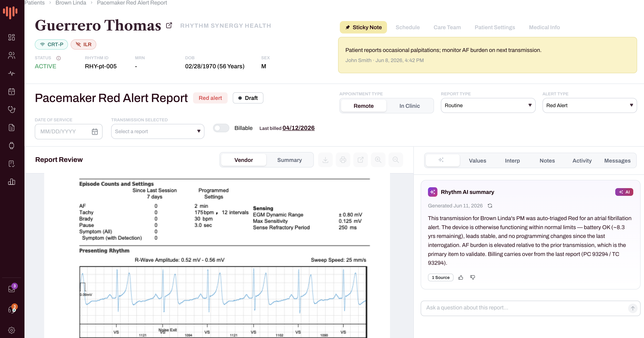Print the vendor report
This screenshot has width=644, height=338.
click(343, 160)
